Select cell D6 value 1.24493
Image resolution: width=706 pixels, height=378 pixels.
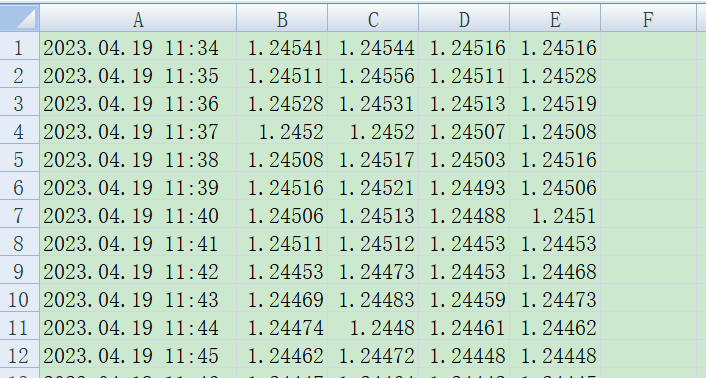tap(464, 186)
